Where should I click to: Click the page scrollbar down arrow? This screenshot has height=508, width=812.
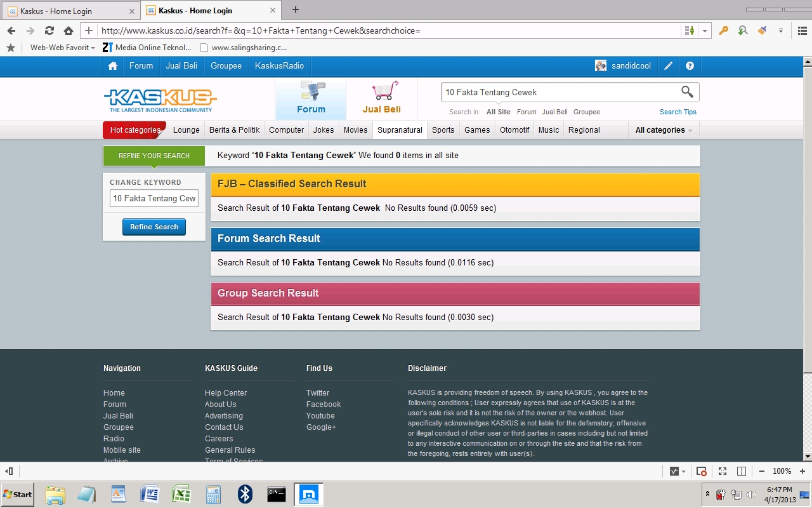tap(807, 456)
